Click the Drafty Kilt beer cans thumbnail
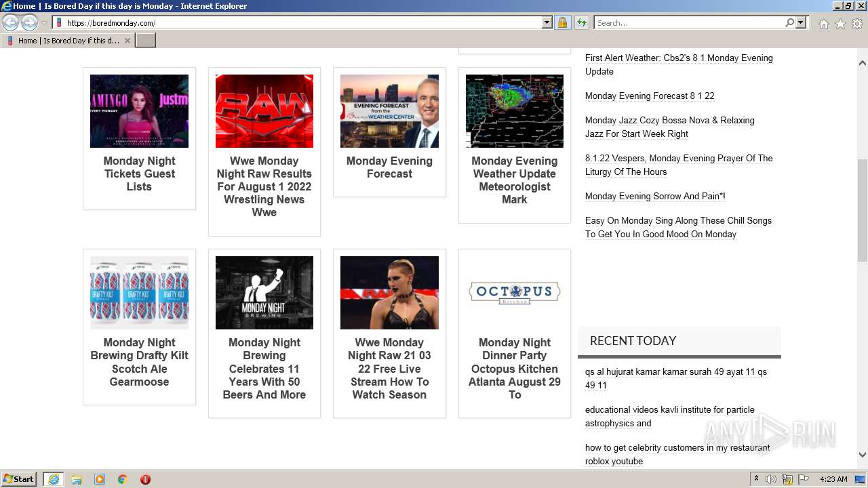Viewport: 868px width, 488px height. tap(139, 293)
